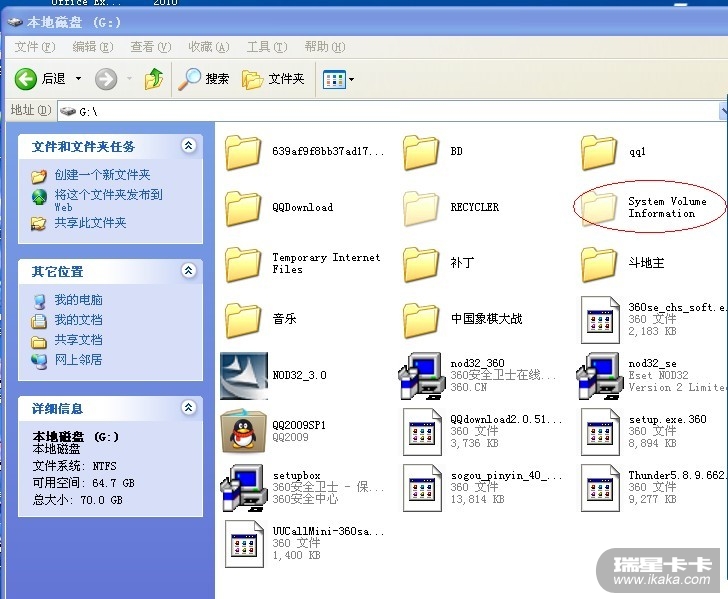Click the 本地磁盘 (G:) title bar
728x599 pixels.
pos(364,22)
